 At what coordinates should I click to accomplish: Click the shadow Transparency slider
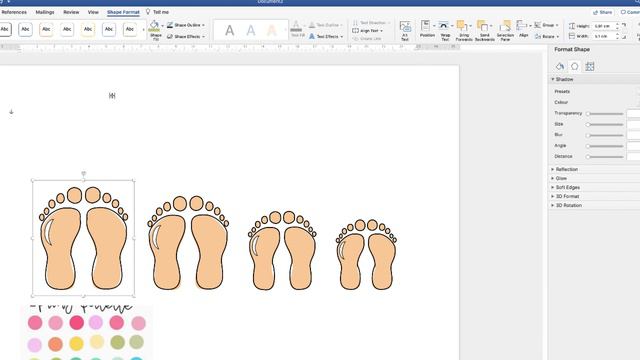[605, 113]
